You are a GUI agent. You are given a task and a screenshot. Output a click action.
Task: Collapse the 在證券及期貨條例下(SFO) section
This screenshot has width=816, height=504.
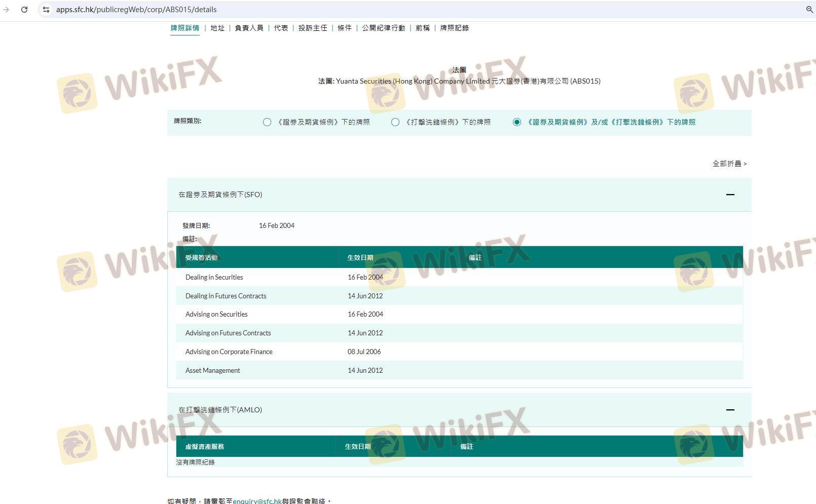[x=730, y=195]
